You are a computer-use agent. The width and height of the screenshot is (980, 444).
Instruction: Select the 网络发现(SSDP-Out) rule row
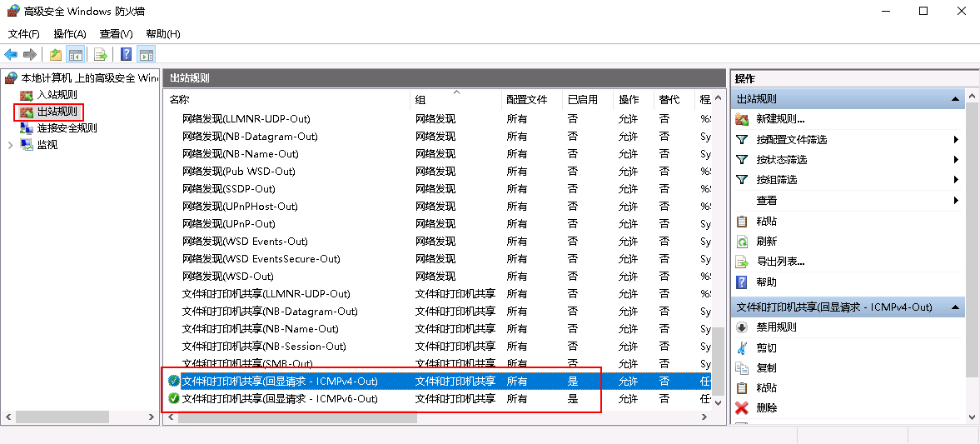437,189
